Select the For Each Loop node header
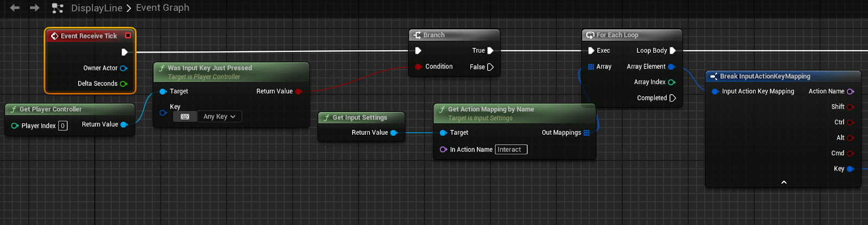This screenshot has width=868, height=225. click(631, 35)
